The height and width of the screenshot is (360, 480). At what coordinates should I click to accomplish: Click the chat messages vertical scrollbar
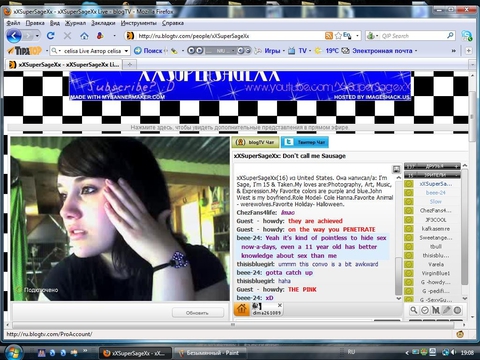click(x=398, y=238)
